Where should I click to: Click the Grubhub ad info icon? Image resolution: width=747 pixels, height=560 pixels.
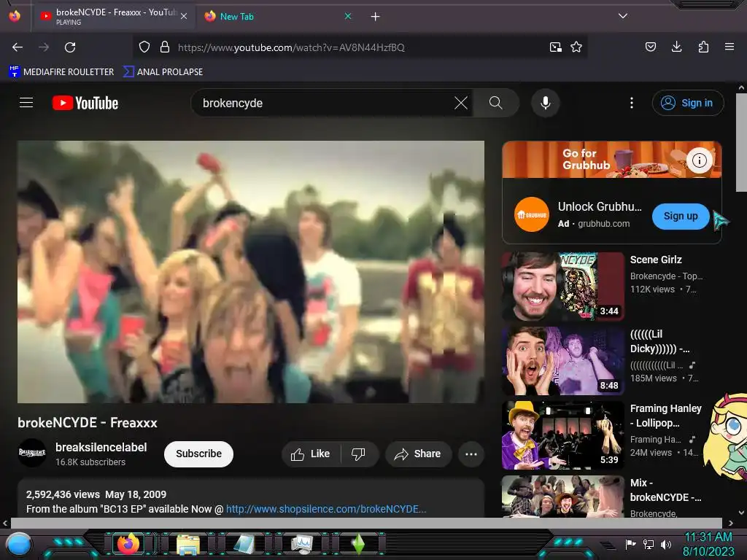click(x=700, y=160)
